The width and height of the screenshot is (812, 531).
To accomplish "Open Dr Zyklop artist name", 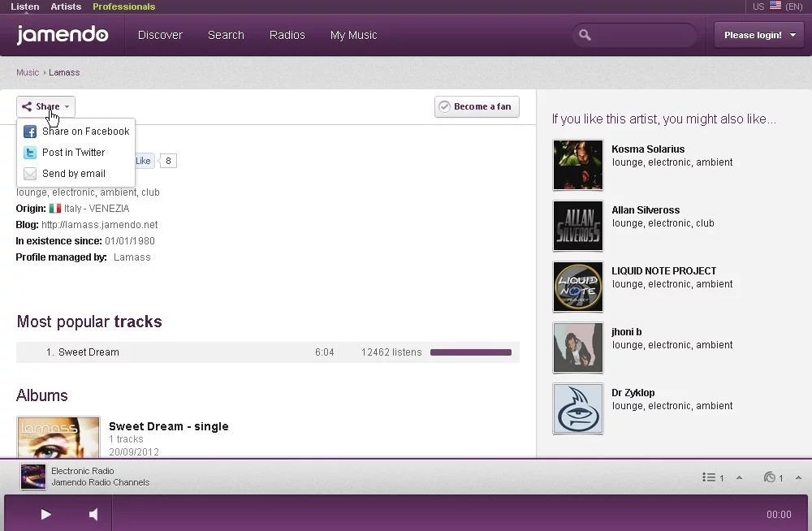I will pos(633,393).
